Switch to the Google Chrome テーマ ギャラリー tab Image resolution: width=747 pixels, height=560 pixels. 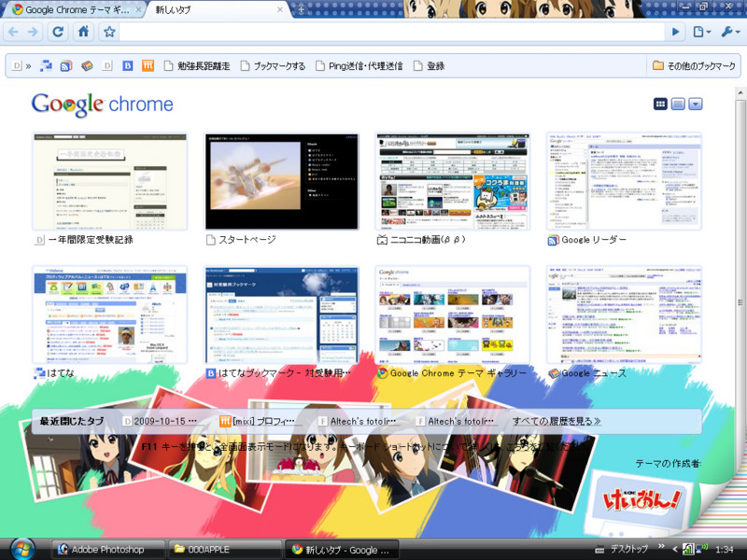(x=73, y=9)
